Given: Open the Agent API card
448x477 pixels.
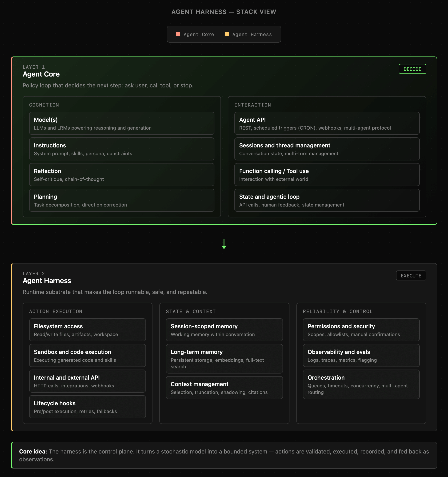Looking at the screenshot, I should (327, 123).
